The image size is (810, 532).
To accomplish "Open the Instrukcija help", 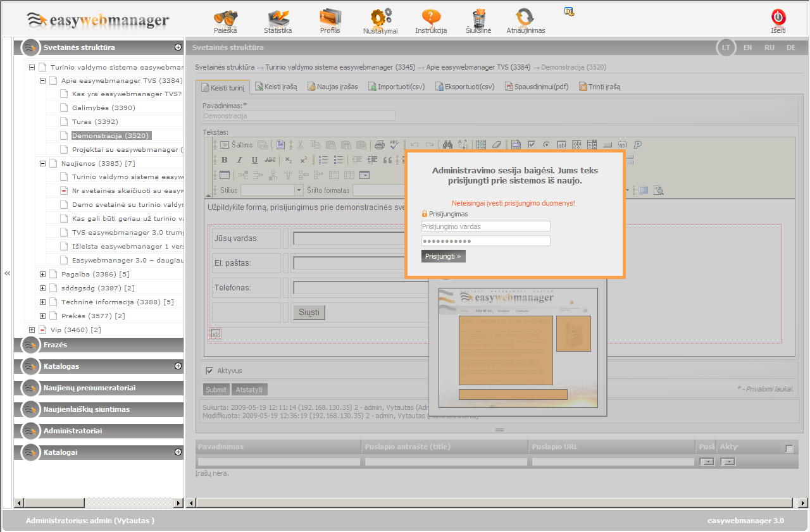I will [x=431, y=21].
